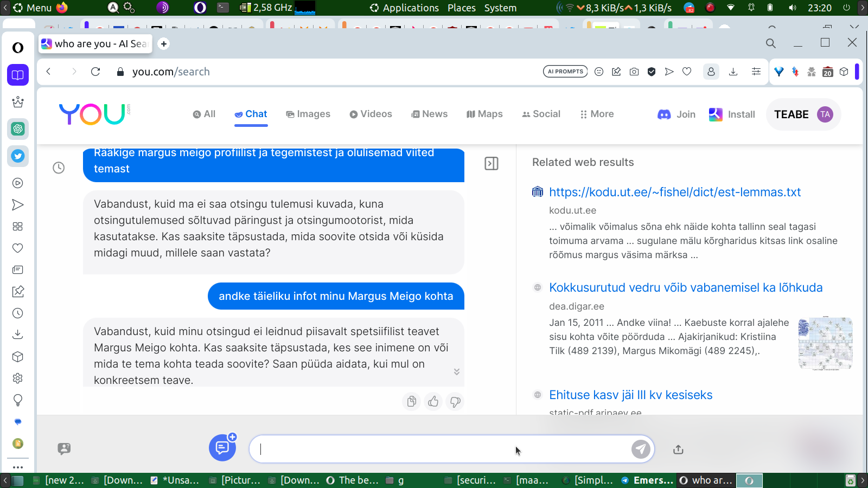Open the sidebar three-dots setup menu
The image size is (868, 488).
[18, 467]
